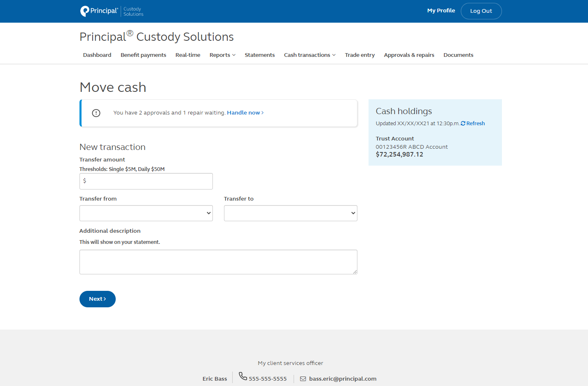Click the Transfer amount input field
The height and width of the screenshot is (386, 588).
pos(146,181)
